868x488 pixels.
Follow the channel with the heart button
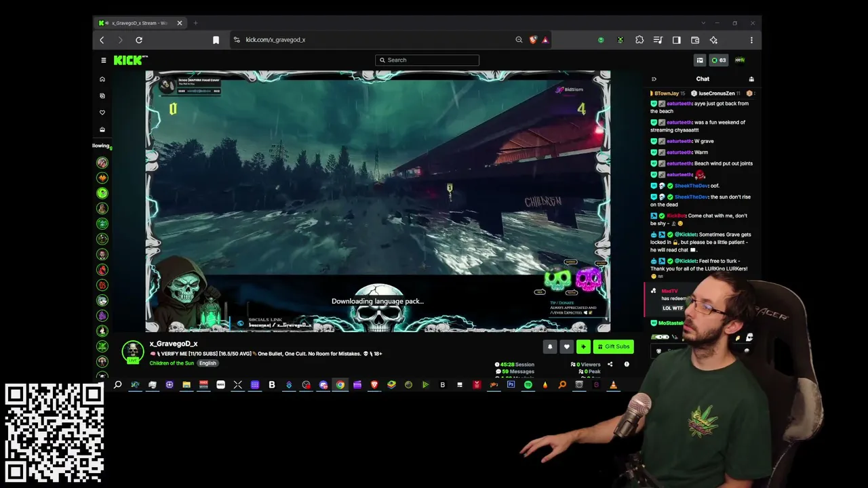tap(567, 347)
